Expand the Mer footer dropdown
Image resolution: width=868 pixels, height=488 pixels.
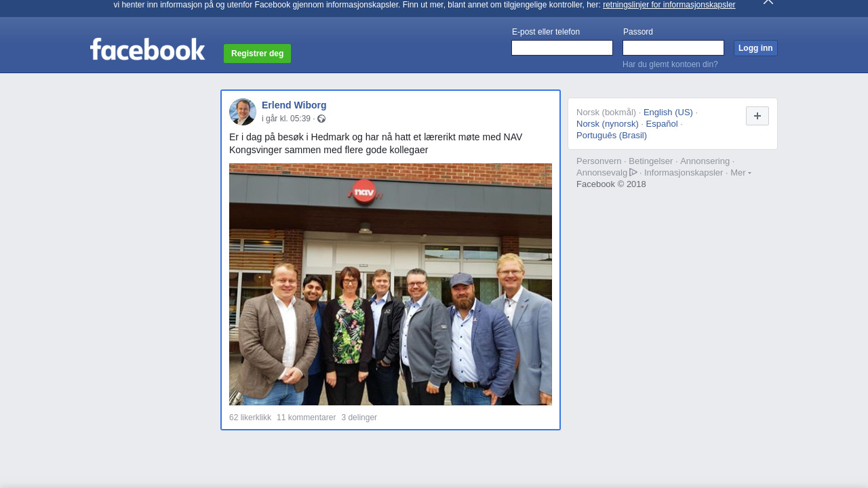click(741, 173)
